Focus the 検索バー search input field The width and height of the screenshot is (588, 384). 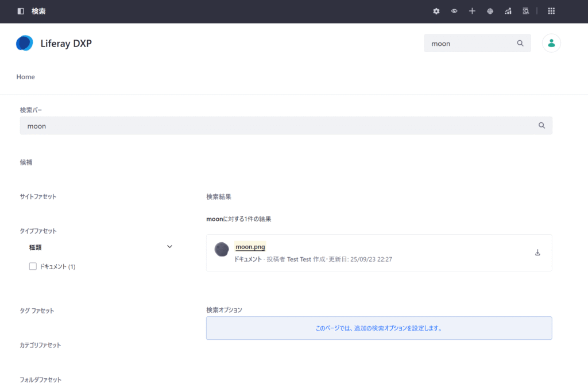tap(276, 126)
